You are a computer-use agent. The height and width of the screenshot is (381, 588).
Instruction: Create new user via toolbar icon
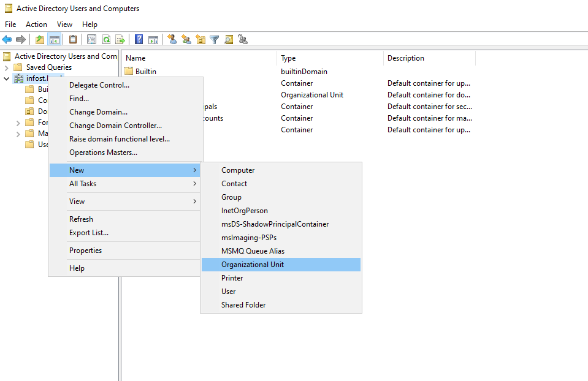[172, 39]
